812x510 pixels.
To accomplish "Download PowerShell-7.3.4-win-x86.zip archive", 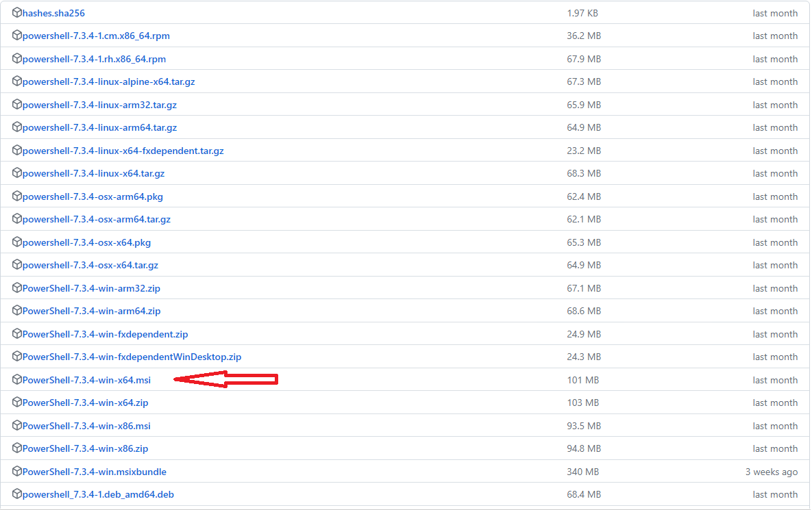I will [85, 448].
